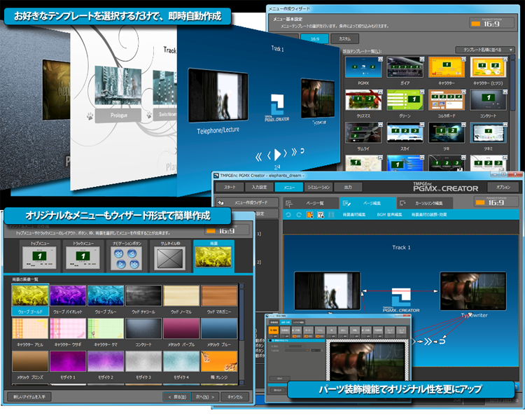Choose コルクボード menu template

click(x=447, y=104)
